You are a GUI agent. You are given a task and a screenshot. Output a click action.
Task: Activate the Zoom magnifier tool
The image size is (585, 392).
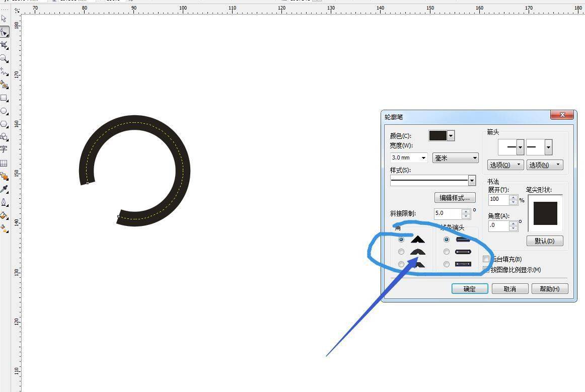(x=4, y=58)
